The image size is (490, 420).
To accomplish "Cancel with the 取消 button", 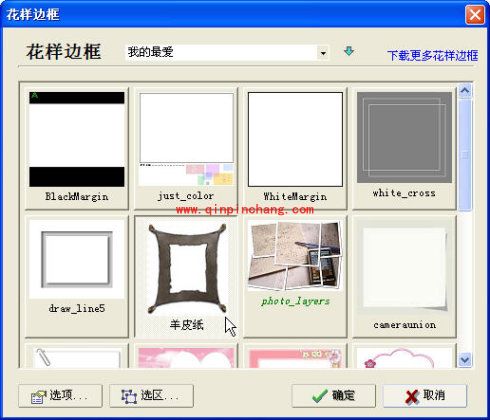I will [425, 396].
